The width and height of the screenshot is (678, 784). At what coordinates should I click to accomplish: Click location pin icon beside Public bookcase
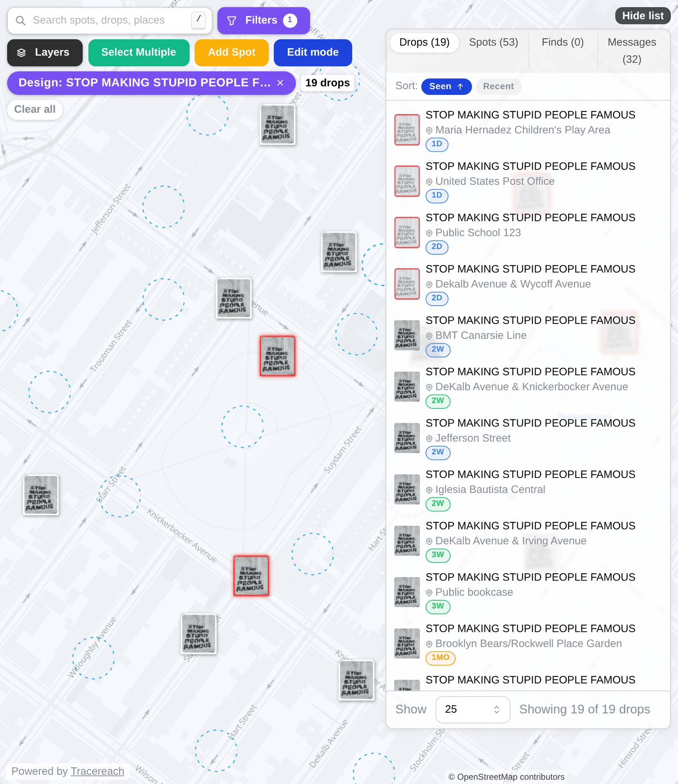[x=429, y=593]
